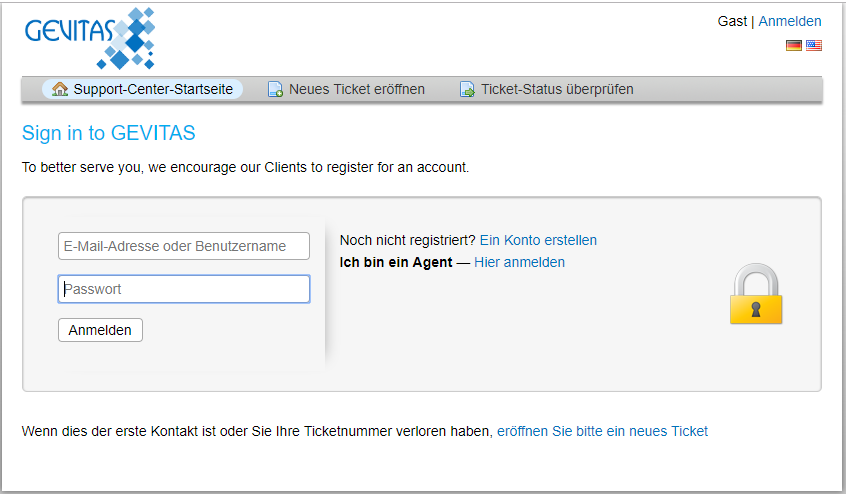Image resolution: width=846 pixels, height=494 pixels.
Task: Click the house icon in navigation bar
Action: [x=60, y=89]
